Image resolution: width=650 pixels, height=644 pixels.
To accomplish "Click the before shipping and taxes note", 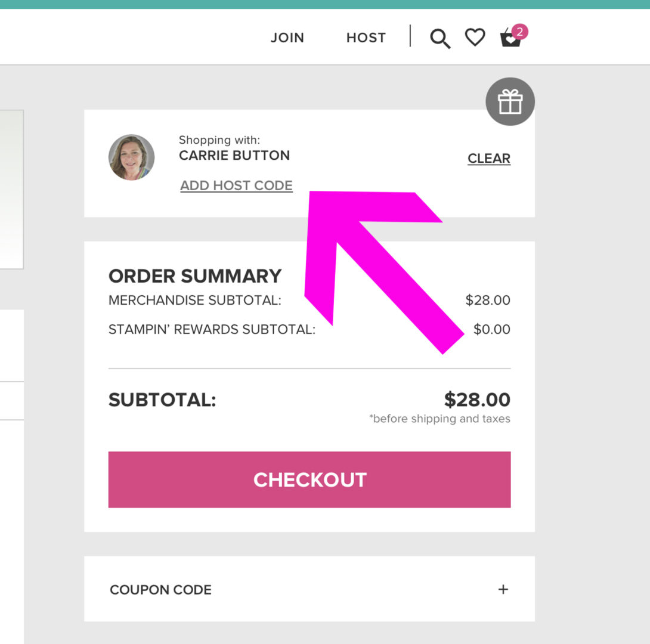I will pyautogui.click(x=439, y=419).
